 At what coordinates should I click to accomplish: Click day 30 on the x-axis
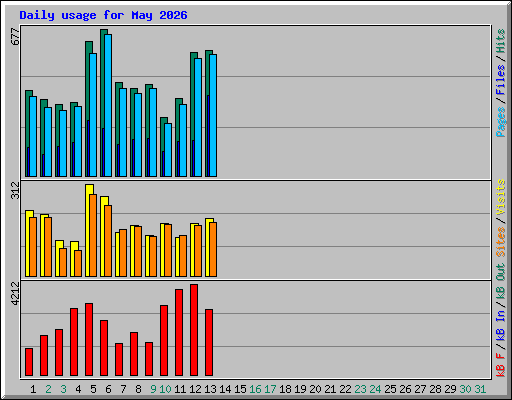tap(465, 389)
